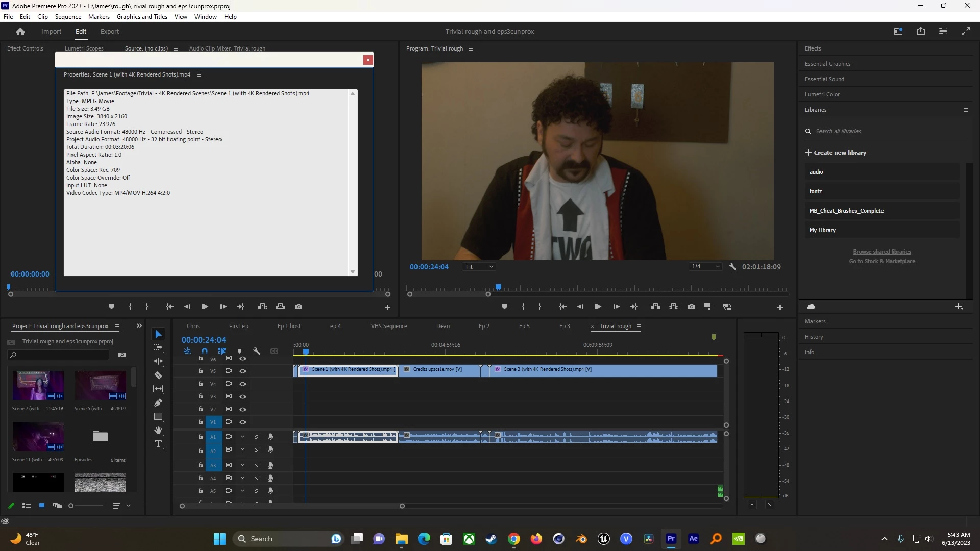Open Browse shared libraries link

point(881,252)
